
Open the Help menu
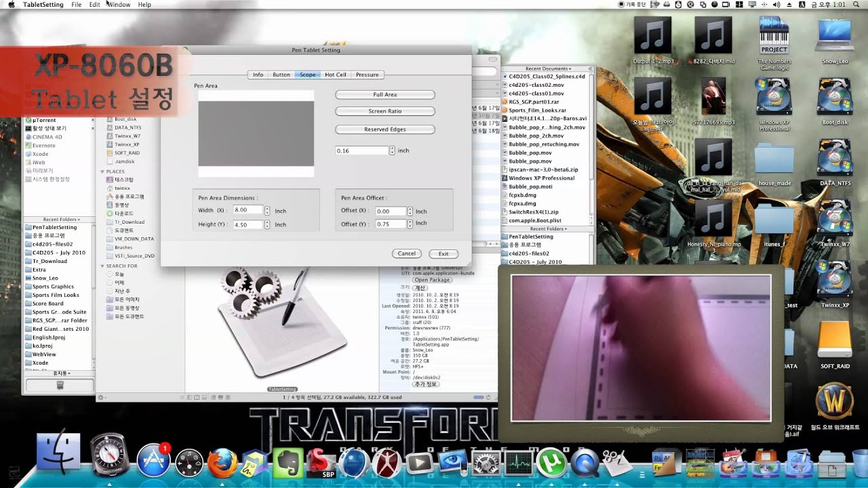pos(144,4)
